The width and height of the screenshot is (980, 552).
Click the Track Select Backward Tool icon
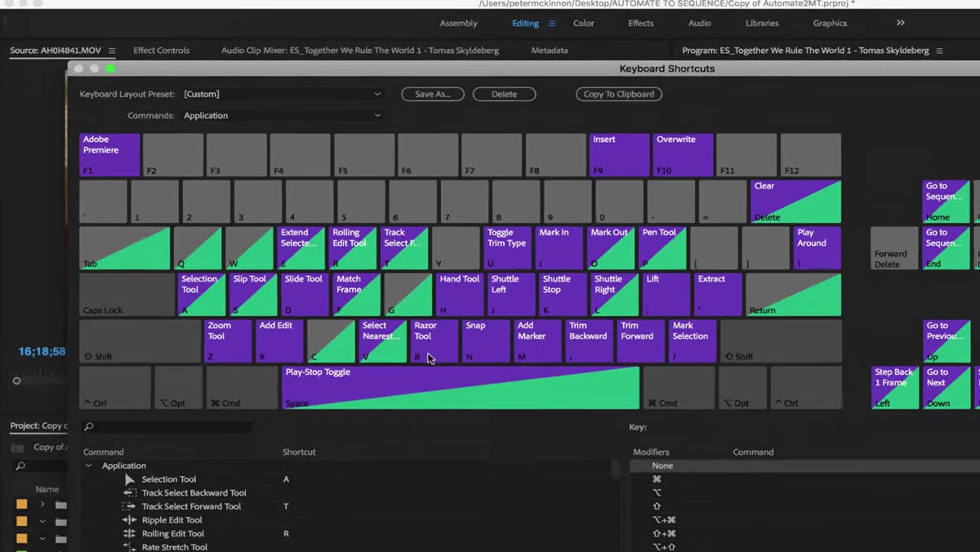[129, 493]
